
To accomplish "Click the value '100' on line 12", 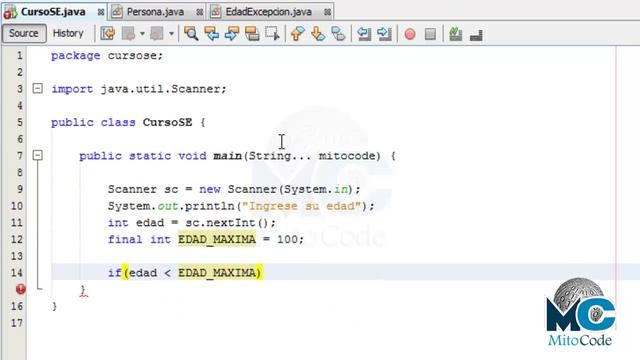I will [287, 240].
